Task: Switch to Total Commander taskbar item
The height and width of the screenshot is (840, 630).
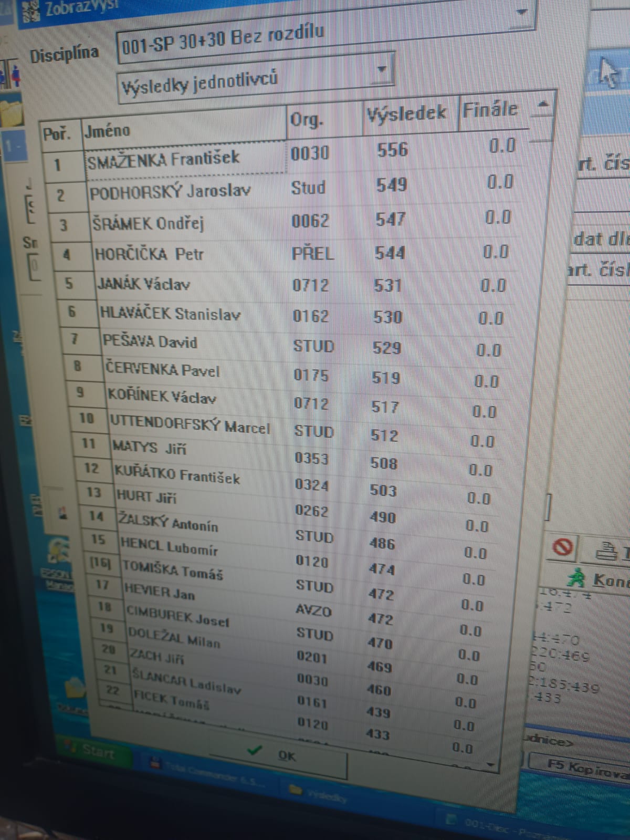Action: point(207,775)
